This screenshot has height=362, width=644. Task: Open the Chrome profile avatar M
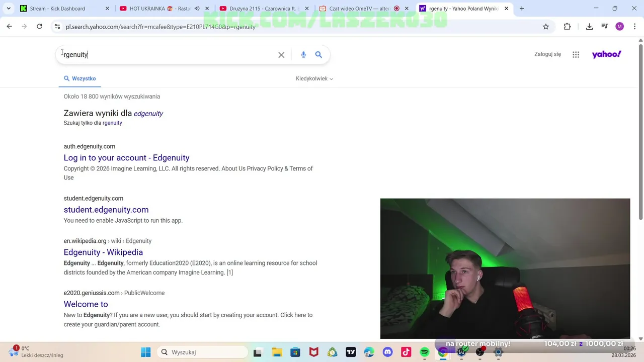(620, 27)
